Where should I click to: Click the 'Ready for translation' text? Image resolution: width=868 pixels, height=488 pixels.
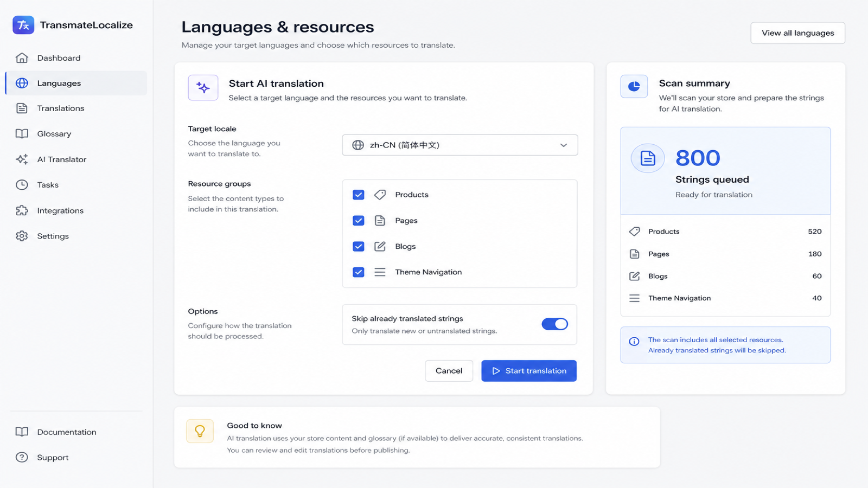pos(714,195)
